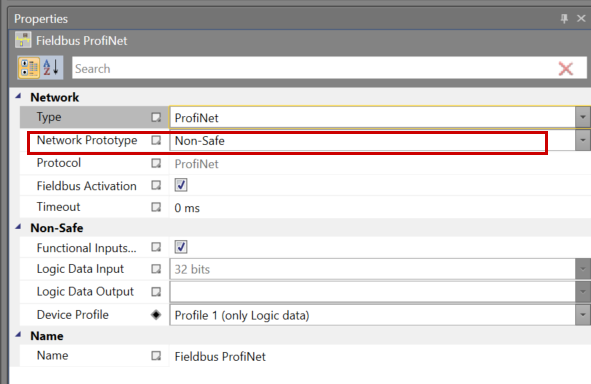Open the Network Prototype dropdown arrow
The width and height of the screenshot is (591, 384).
point(583,140)
